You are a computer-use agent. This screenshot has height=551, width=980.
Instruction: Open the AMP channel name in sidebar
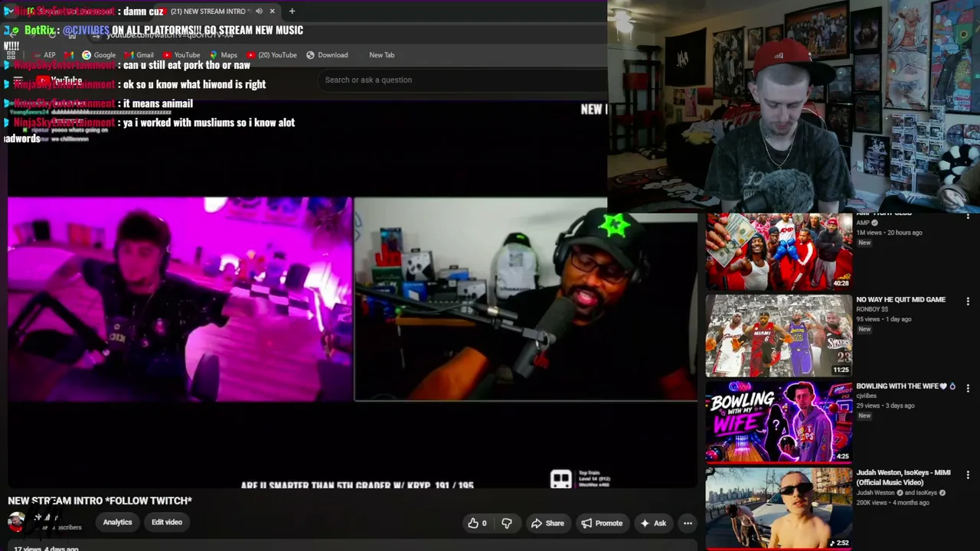pos(863,223)
